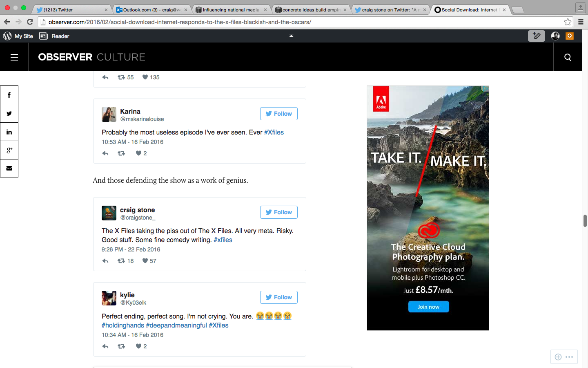Switch to the (1213) Twitter tab
The image size is (588, 368).
[72, 9]
